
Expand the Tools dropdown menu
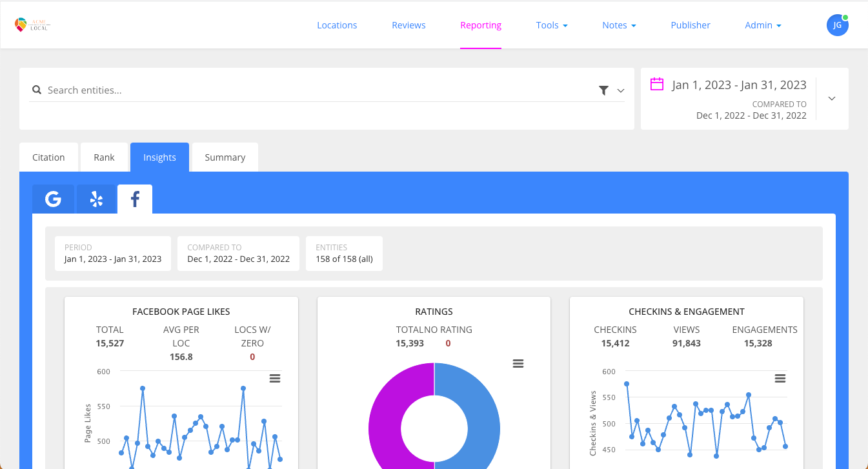point(551,25)
